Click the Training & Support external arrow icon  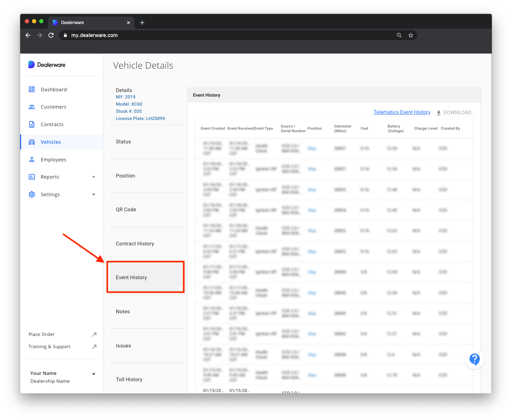click(94, 347)
